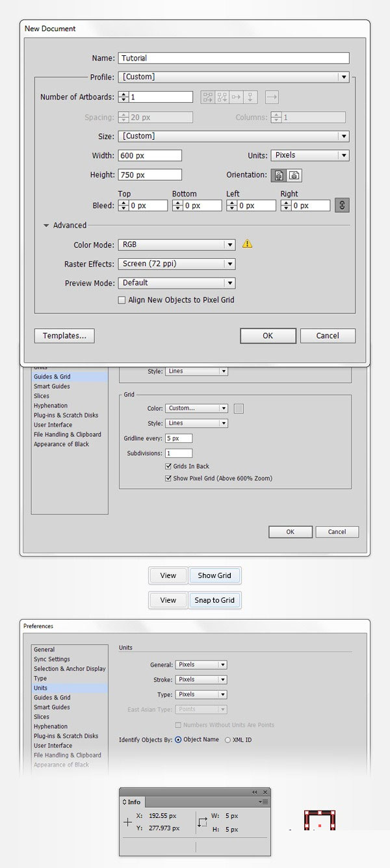Screen dimensions: 390x868
Task: Click OK in Guides & Grid Preferences
Action: (x=291, y=532)
